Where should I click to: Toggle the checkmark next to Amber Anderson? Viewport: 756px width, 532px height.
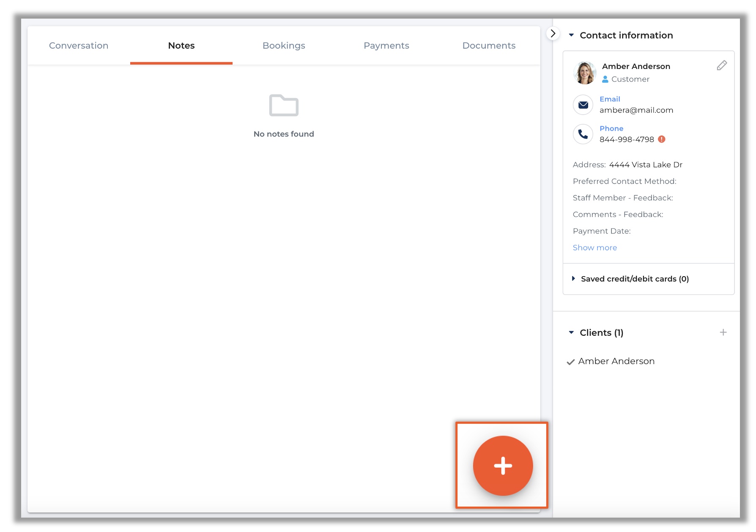click(x=570, y=362)
